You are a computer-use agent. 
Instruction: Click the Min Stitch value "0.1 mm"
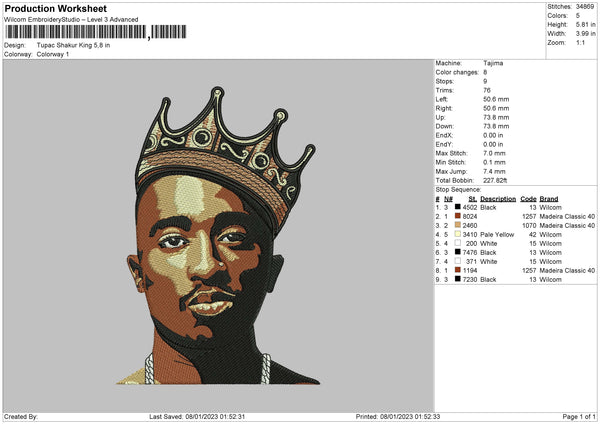click(494, 162)
